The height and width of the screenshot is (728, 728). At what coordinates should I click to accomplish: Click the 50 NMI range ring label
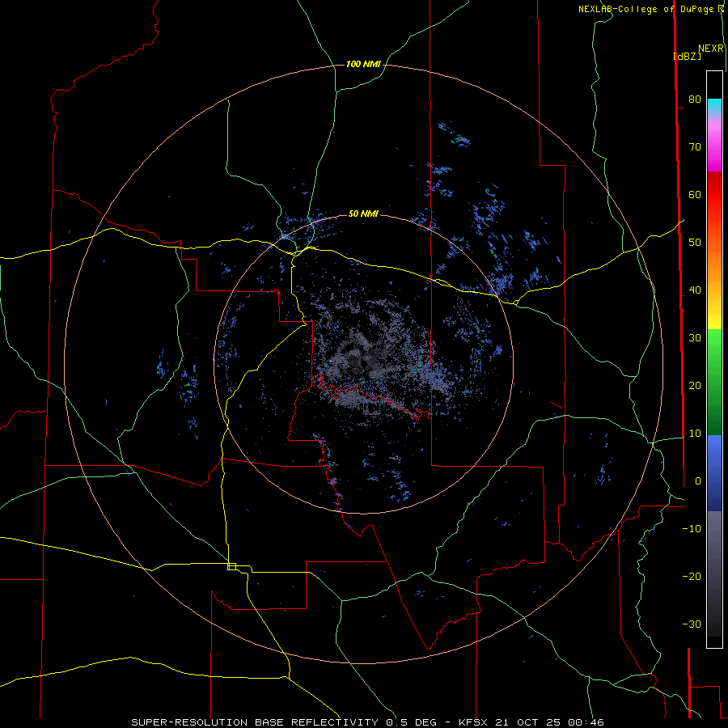point(363,214)
